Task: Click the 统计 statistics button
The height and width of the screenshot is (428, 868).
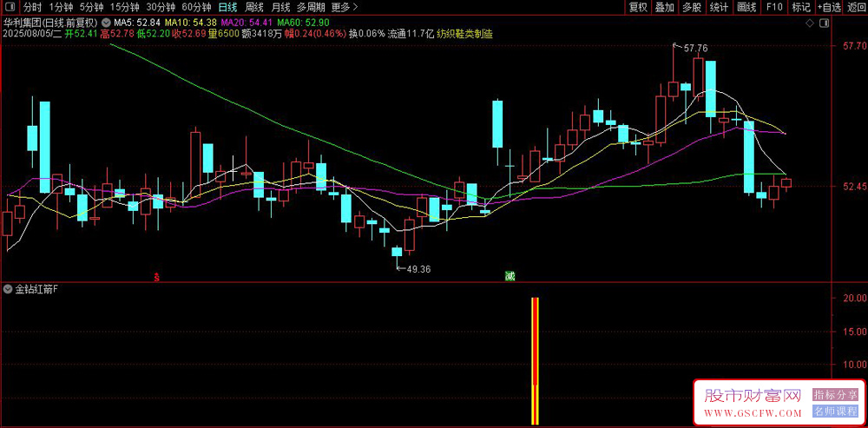Action: click(x=719, y=7)
